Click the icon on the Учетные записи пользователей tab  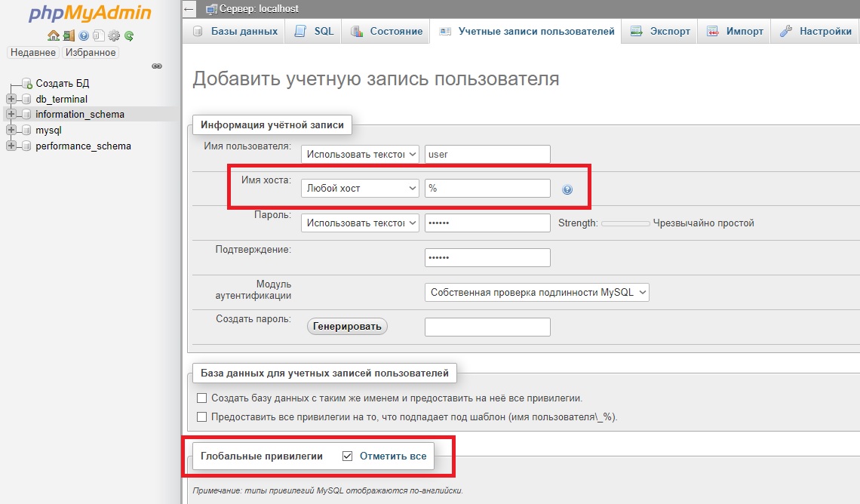(x=445, y=31)
